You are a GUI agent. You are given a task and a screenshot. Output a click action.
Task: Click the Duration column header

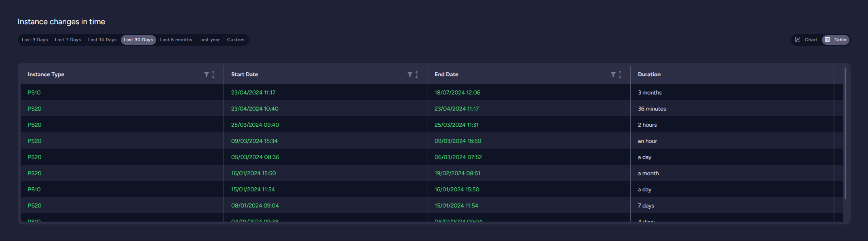click(x=649, y=75)
